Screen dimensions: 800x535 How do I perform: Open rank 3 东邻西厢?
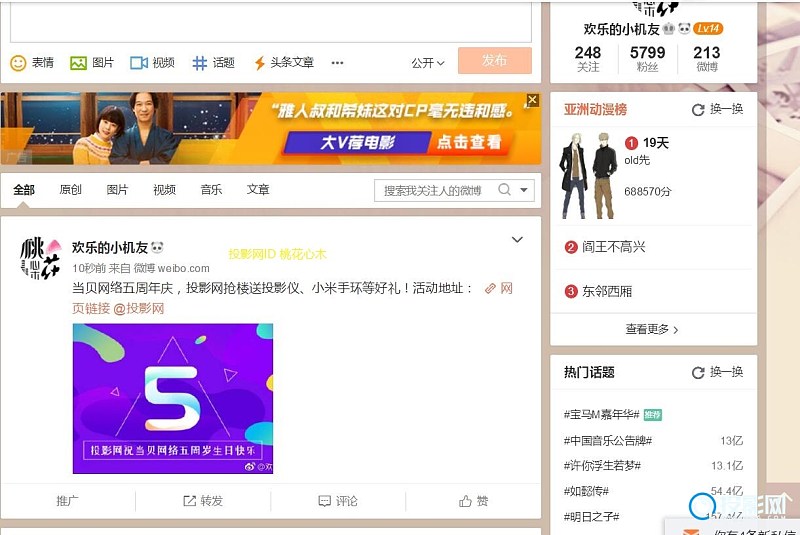coord(607,291)
